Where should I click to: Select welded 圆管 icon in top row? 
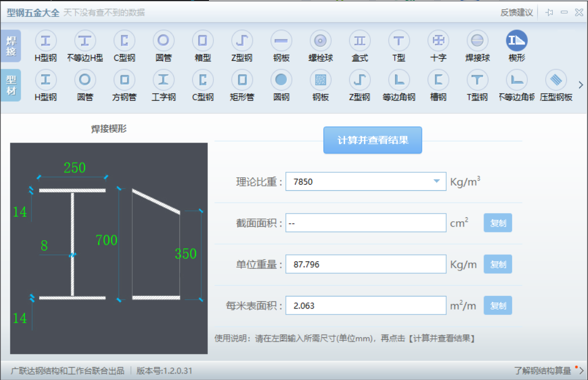(x=164, y=41)
